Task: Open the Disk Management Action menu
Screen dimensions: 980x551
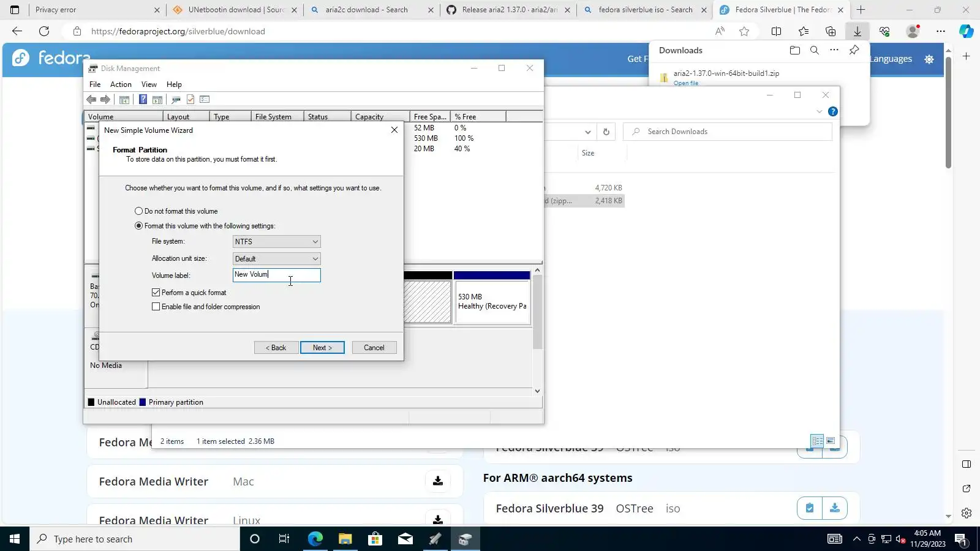Action: pyautogui.click(x=121, y=84)
